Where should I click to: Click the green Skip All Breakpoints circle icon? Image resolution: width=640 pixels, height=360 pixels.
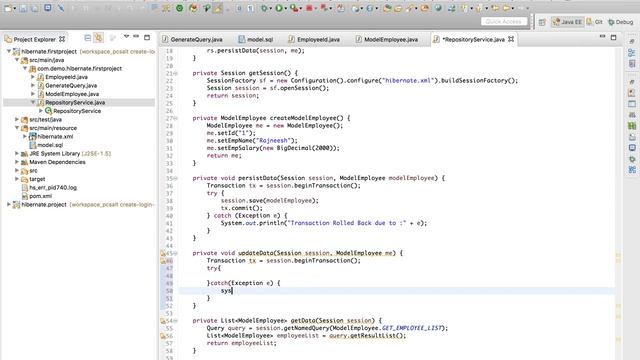[x=179, y=8]
